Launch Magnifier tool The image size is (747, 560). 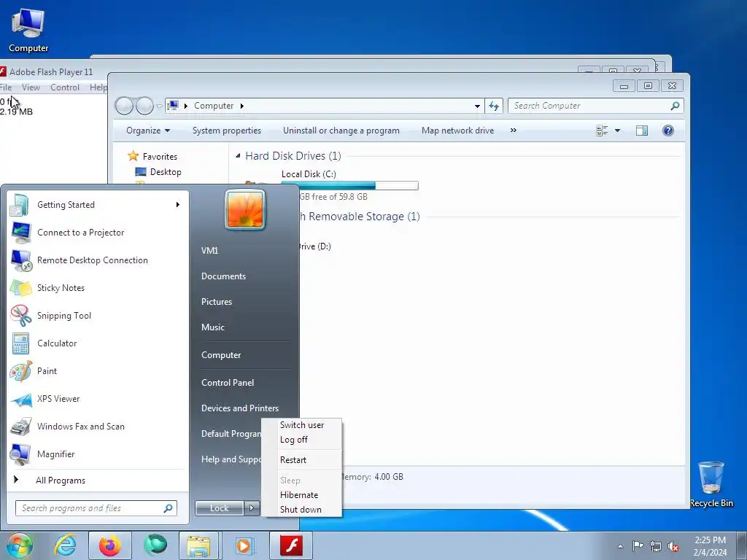pos(98,454)
